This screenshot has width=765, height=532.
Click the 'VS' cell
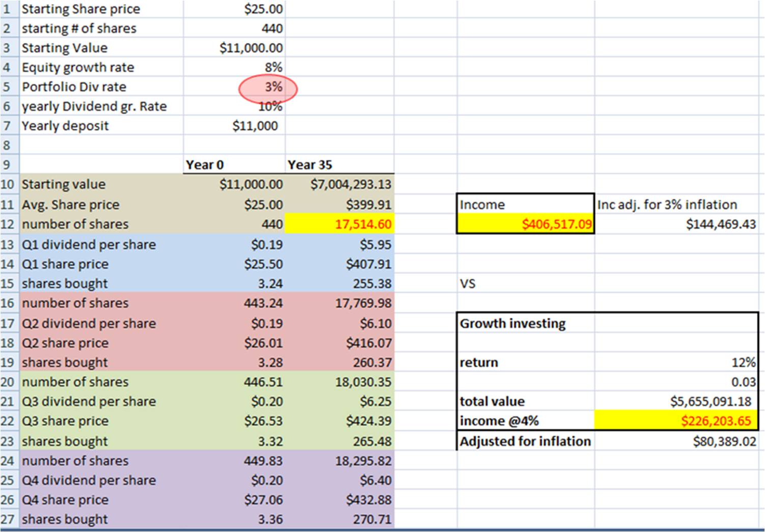pyautogui.click(x=525, y=284)
